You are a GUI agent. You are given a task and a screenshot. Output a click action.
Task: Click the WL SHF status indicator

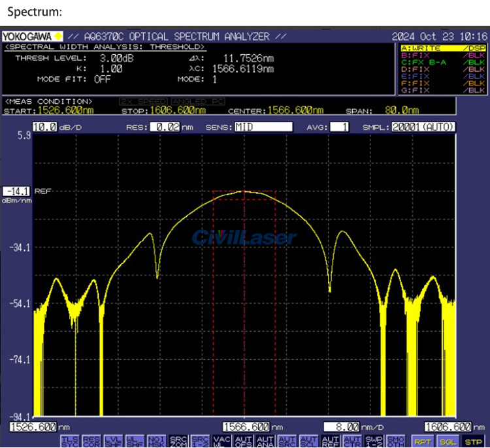click(135, 441)
